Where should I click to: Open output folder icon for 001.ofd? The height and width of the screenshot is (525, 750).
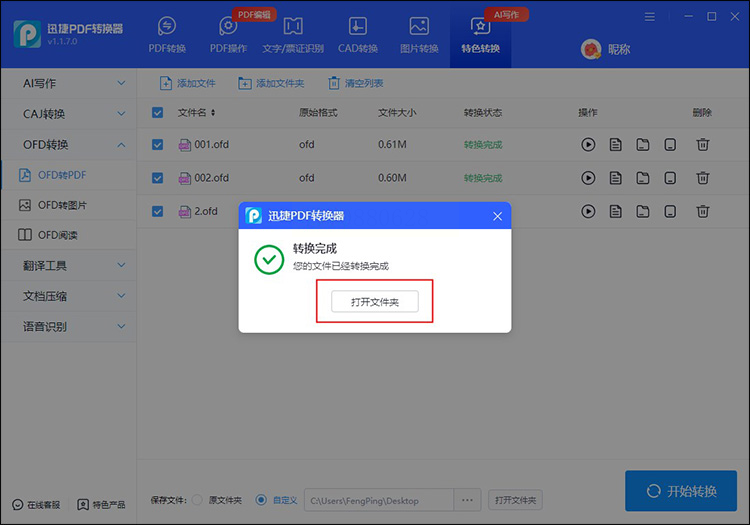pyautogui.click(x=643, y=144)
